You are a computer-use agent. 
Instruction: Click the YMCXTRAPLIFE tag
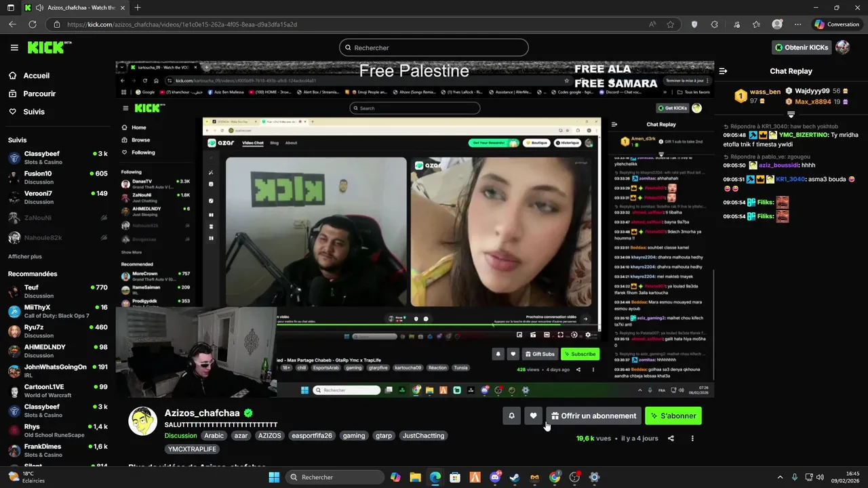click(193, 449)
